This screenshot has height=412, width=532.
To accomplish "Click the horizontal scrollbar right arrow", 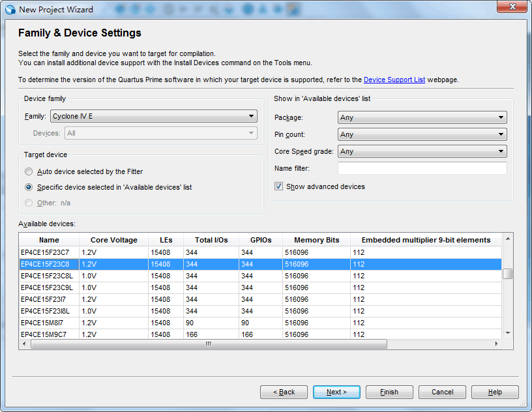I will tap(496, 344).
